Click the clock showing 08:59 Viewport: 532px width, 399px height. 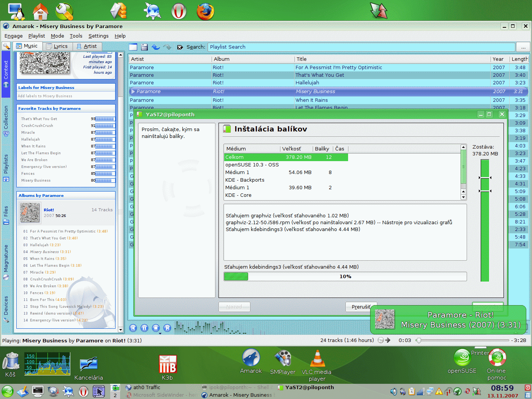(502, 388)
